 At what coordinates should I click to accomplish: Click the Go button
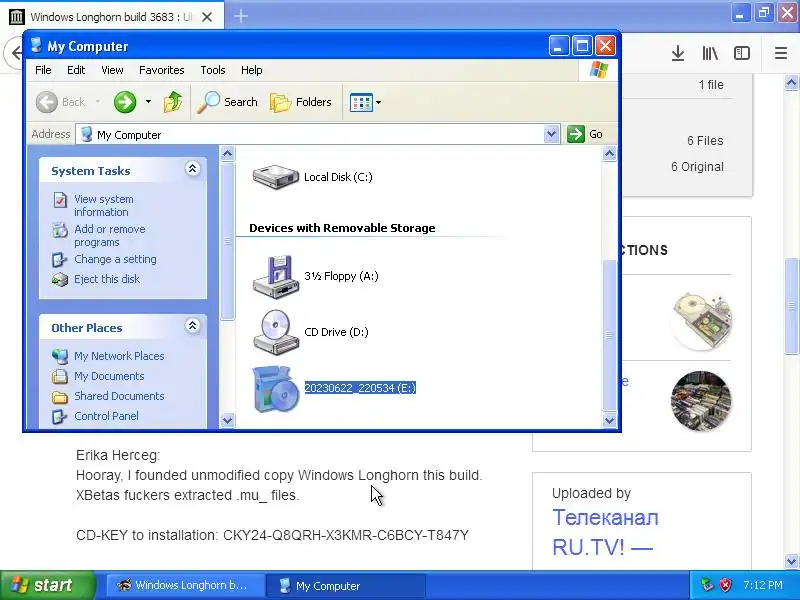coord(586,134)
